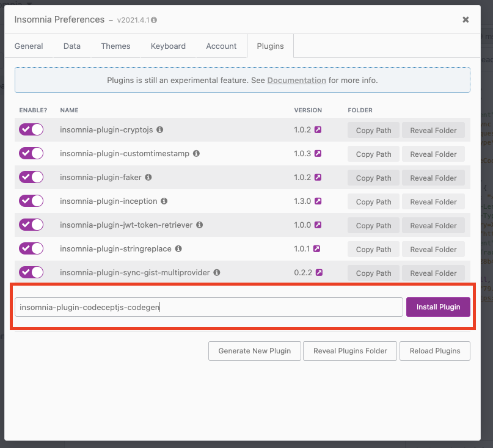Viewport: 493px width, 448px height.
Task: Reveal Folder for inception plugin
Action: point(433,201)
